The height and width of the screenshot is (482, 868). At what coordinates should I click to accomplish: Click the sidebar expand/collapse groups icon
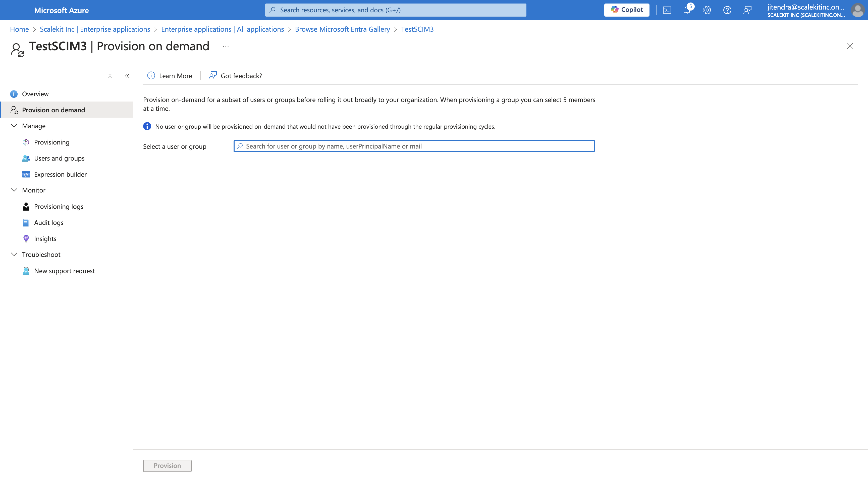pyautogui.click(x=110, y=76)
